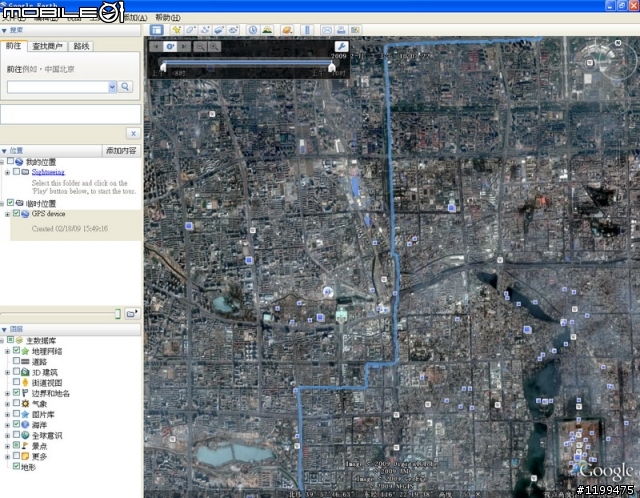Add a path using the toolbar path icon
The image size is (640, 498).
coord(205,30)
